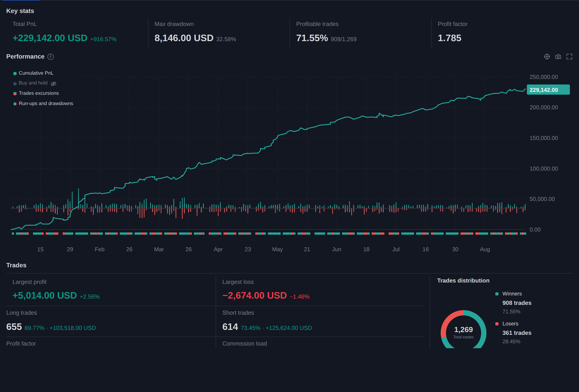Click the Total PnL value +229,142.00 USD

(50, 38)
